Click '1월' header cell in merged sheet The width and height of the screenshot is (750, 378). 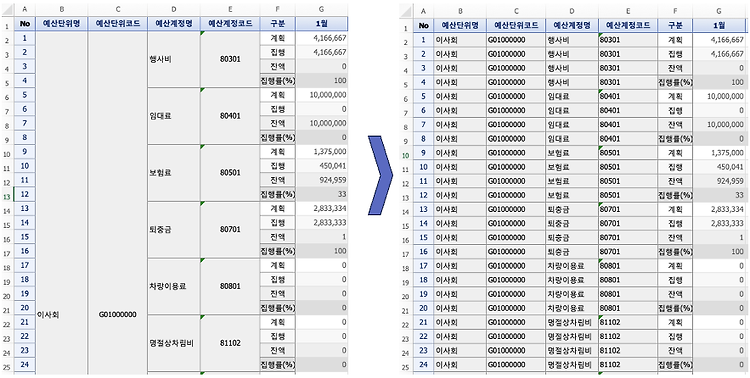pyautogui.click(x=322, y=23)
